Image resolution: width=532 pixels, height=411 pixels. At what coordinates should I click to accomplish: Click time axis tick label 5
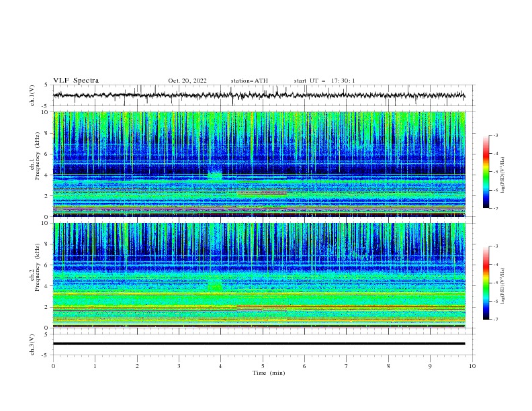pyautogui.click(x=263, y=366)
